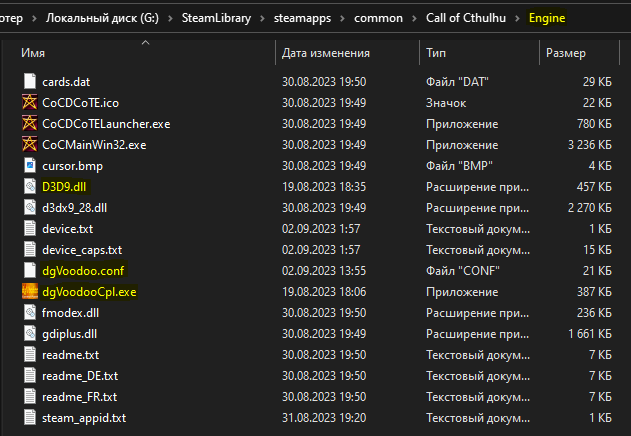Select the dgVoodoo.conf file icon
Viewport: 631px width, 436px height.
(29, 270)
